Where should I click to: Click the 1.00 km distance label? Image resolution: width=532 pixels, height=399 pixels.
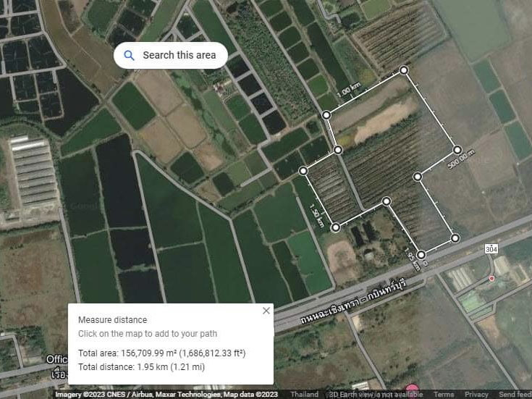(x=348, y=91)
